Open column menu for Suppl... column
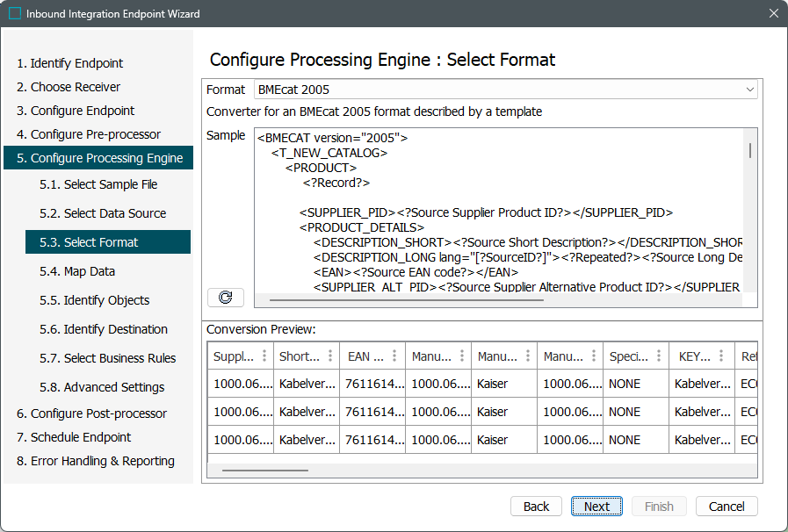Image resolution: width=788 pixels, height=532 pixels. [x=264, y=356]
